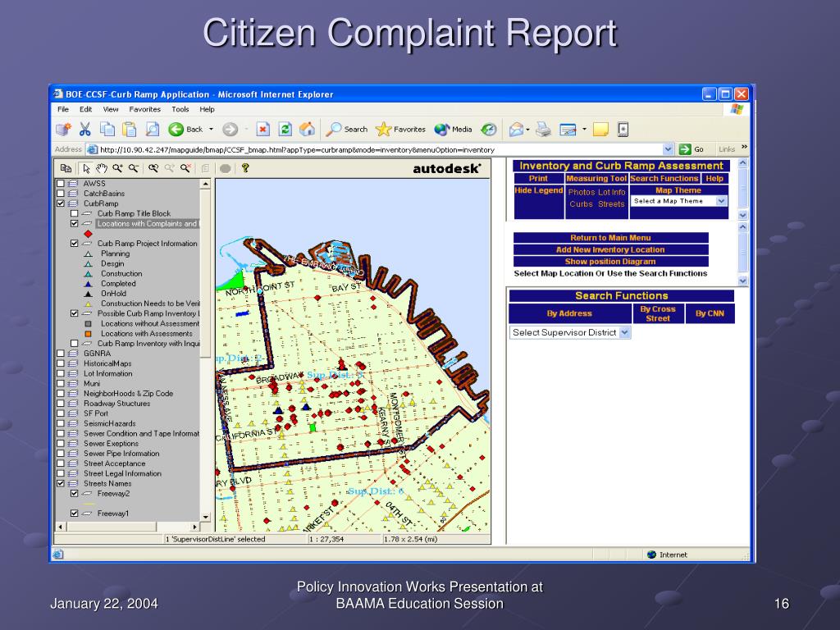
Task: Enable the HistoricalMaps layer checkbox
Action: click(61, 363)
